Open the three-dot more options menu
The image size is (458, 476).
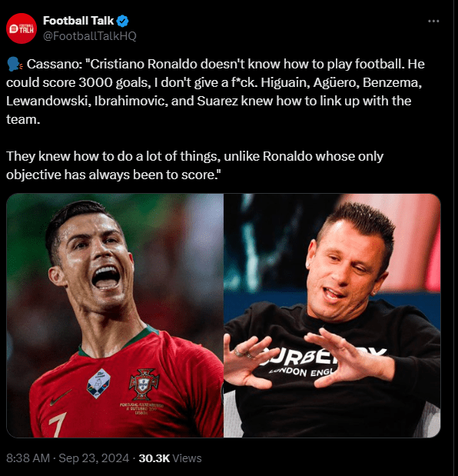[433, 21]
